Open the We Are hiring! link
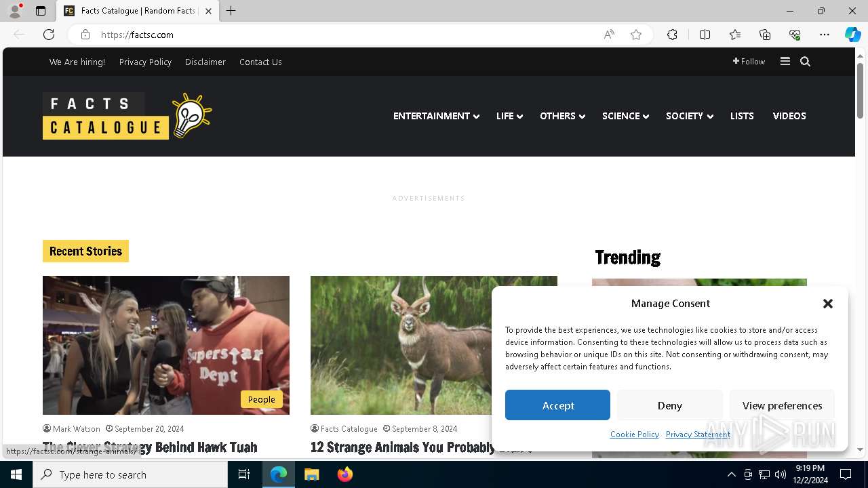 pyautogui.click(x=77, y=62)
